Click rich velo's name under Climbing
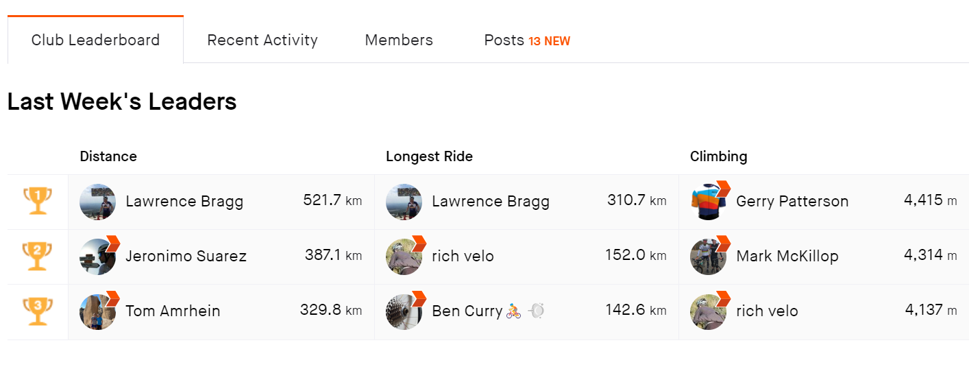Viewport: 980px width, 369px height. click(767, 311)
